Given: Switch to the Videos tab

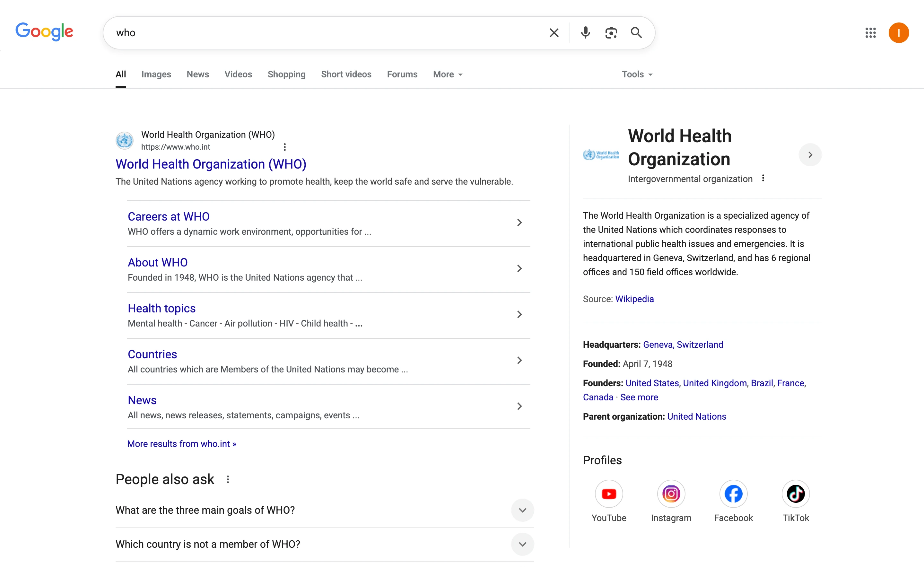Looking at the screenshot, I should point(238,74).
